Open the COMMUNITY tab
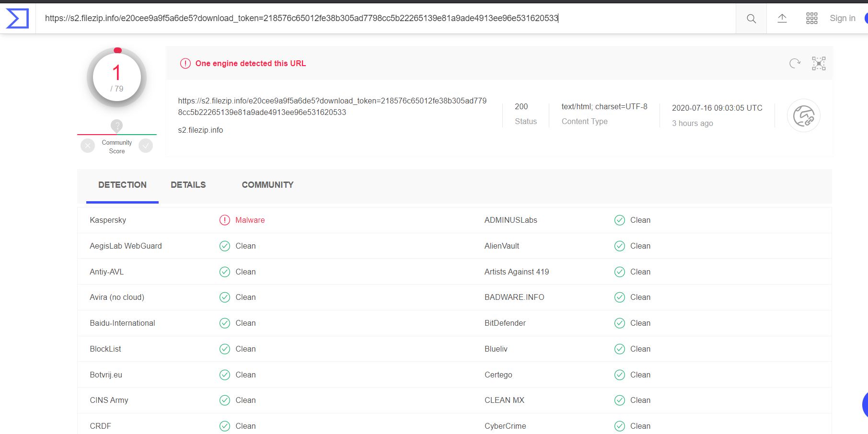This screenshot has width=868, height=434. coord(267,185)
